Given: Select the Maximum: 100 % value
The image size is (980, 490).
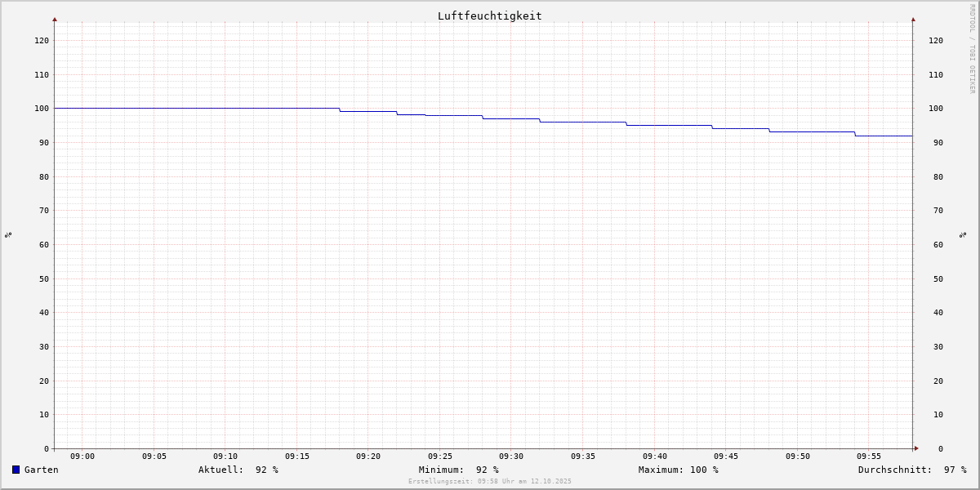Looking at the screenshot, I should click(679, 470).
